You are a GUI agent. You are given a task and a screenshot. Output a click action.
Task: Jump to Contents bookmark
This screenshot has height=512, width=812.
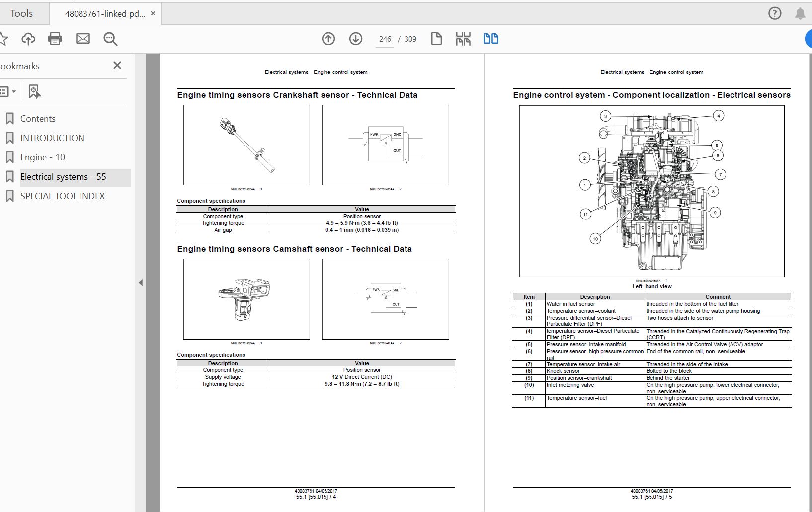click(x=38, y=119)
